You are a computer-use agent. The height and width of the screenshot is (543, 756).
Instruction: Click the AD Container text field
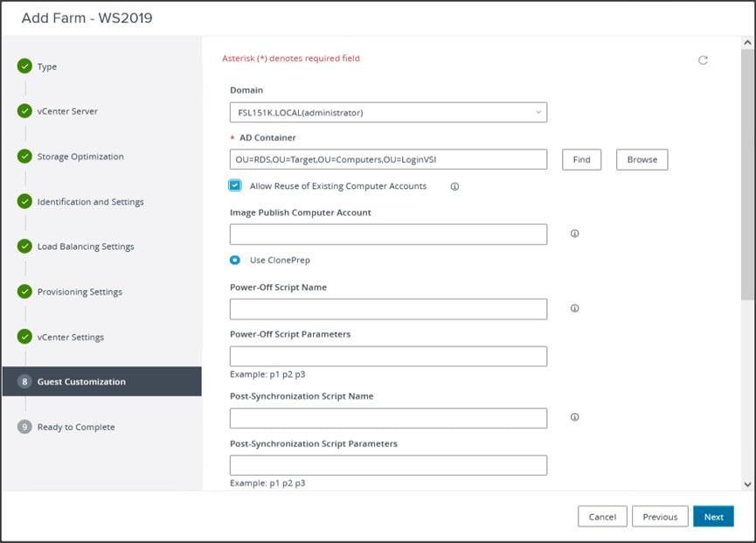point(388,159)
